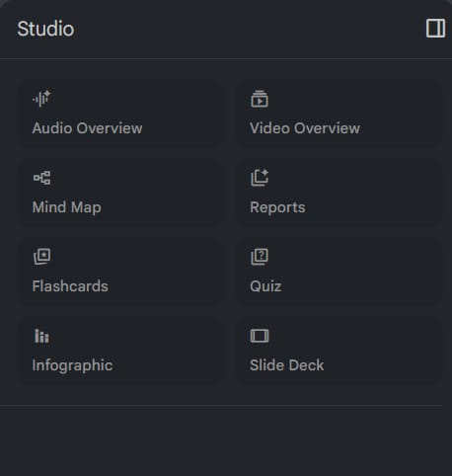Click the Flashcards stacked card icon
This screenshot has height=476, width=452.
pos(42,257)
